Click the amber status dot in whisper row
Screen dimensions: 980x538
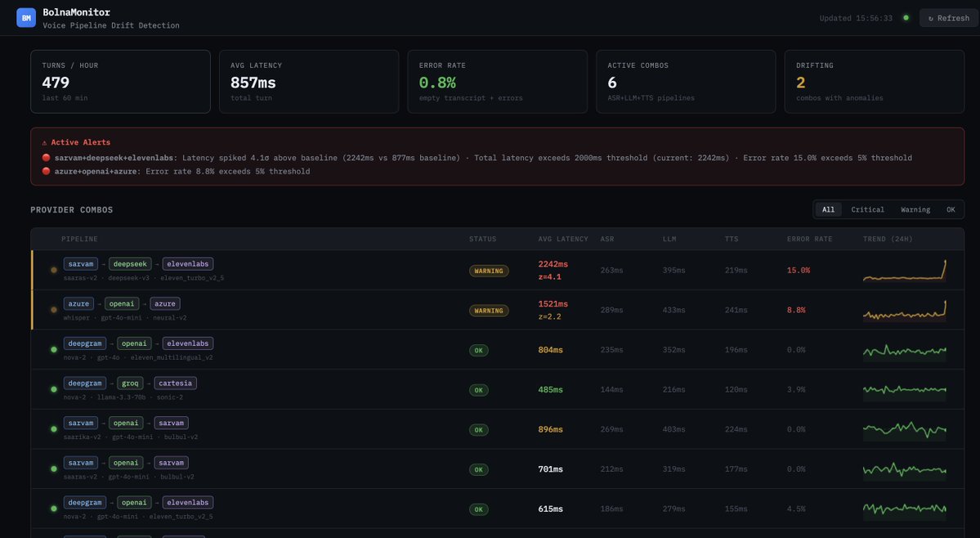pos(54,310)
